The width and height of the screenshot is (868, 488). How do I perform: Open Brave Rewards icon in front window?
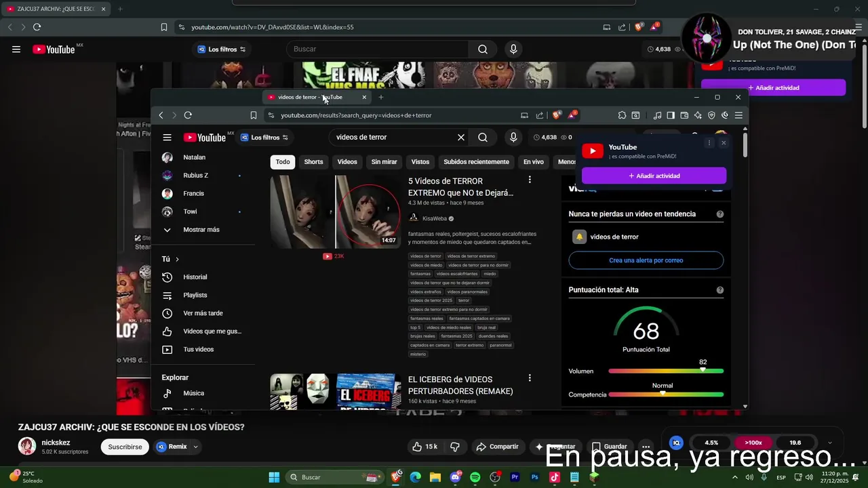(x=573, y=115)
